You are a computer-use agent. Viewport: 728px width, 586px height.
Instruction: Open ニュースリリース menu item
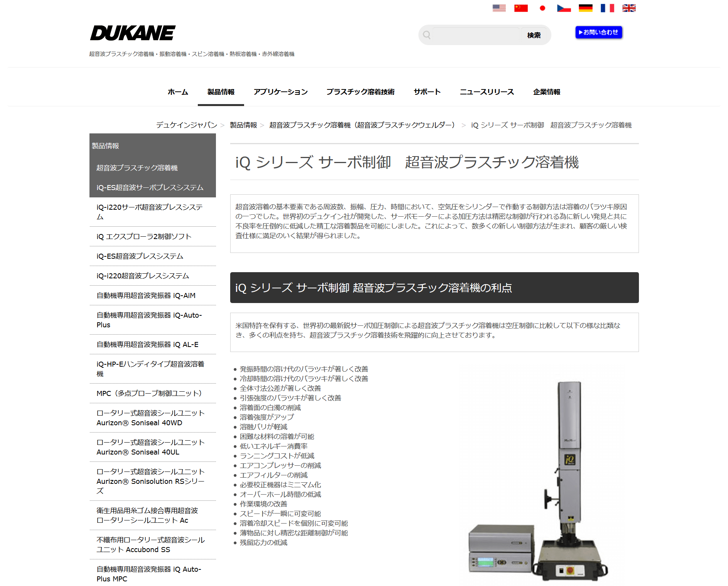click(487, 92)
